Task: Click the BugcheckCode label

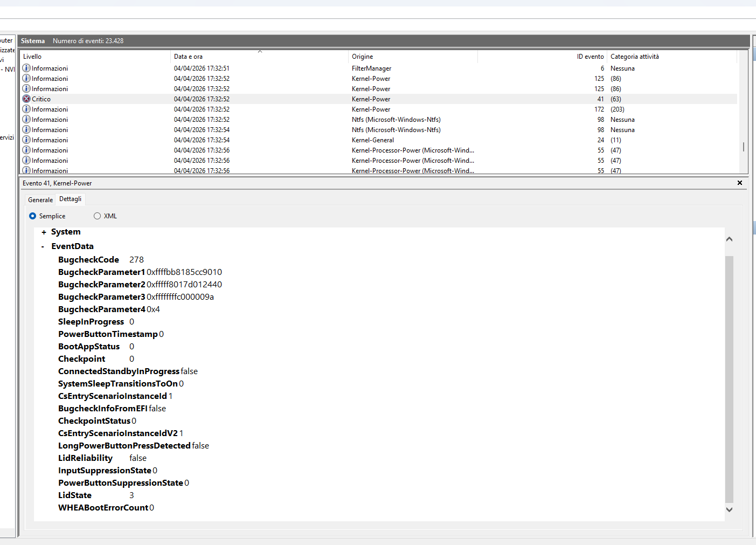Action: tap(88, 260)
